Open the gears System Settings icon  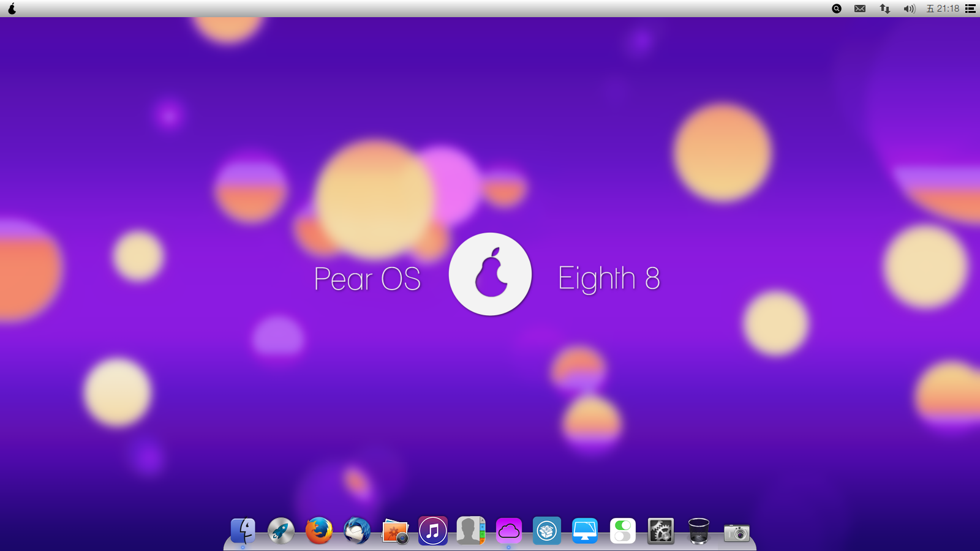[x=661, y=531]
